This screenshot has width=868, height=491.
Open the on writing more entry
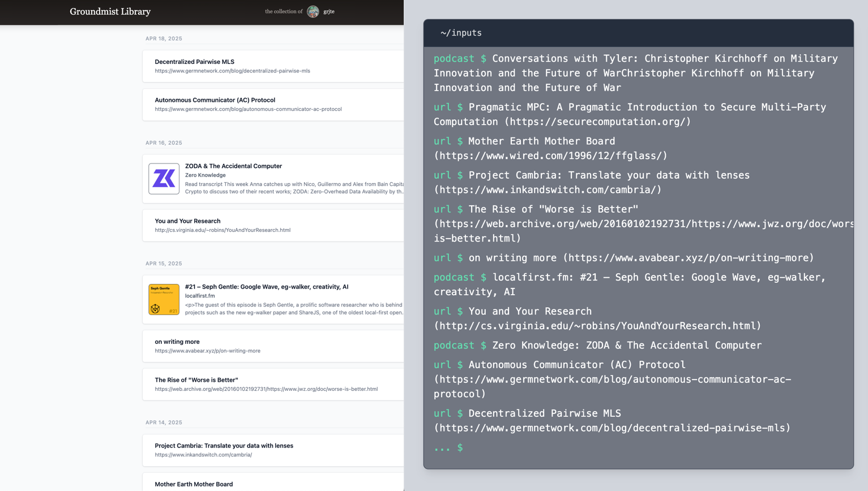(177, 342)
